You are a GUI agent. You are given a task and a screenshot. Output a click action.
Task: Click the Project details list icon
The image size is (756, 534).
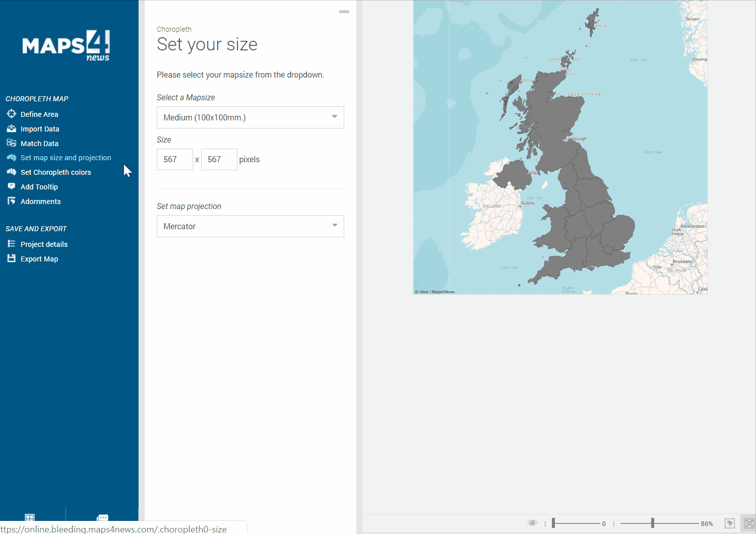coord(12,244)
